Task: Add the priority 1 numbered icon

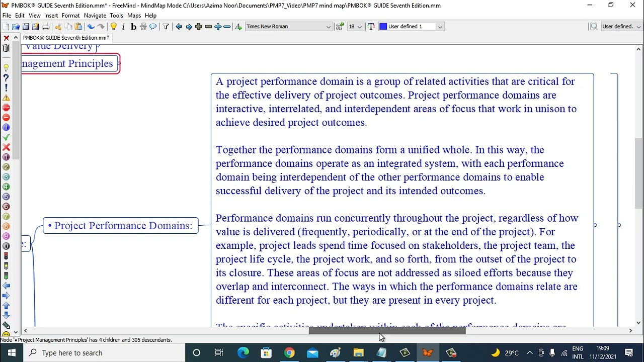Action: tap(6, 157)
